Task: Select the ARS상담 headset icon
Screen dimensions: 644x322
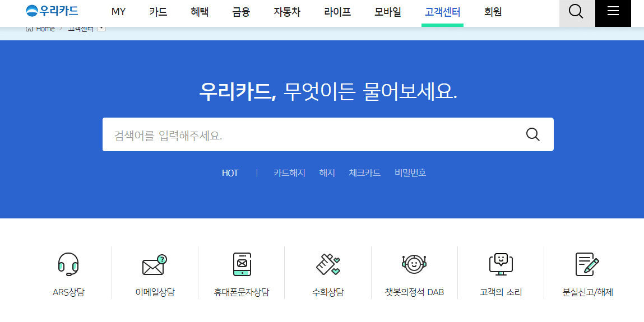Action: click(x=68, y=264)
